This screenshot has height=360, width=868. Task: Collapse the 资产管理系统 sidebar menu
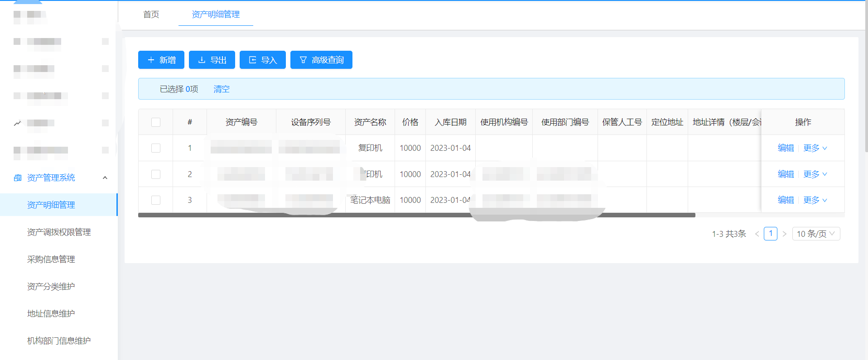click(105, 178)
